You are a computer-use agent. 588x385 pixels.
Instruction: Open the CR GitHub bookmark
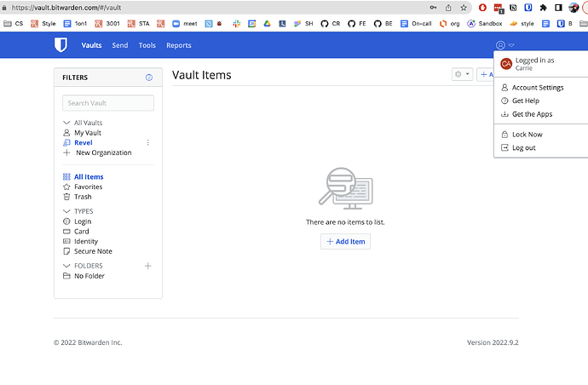point(331,24)
